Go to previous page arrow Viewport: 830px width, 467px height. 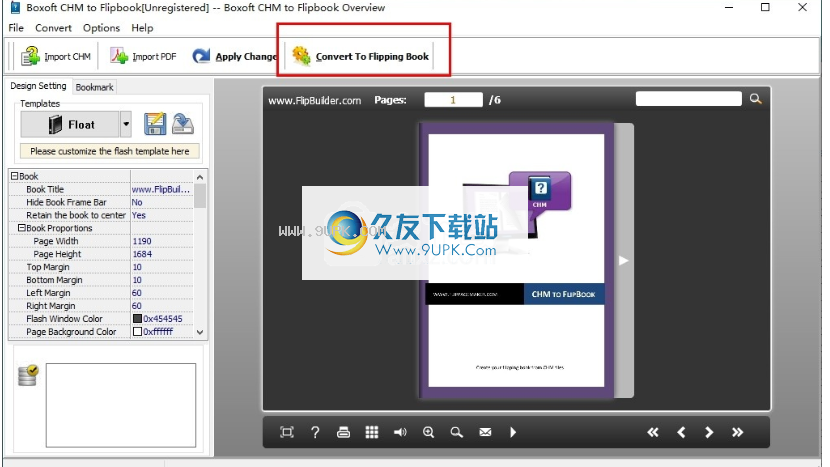[681, 432]
